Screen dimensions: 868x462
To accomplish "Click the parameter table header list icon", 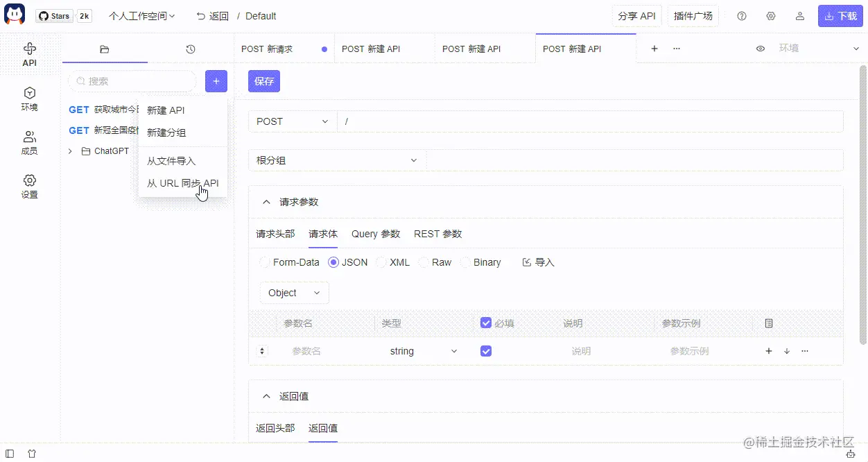I will [768, 323].
